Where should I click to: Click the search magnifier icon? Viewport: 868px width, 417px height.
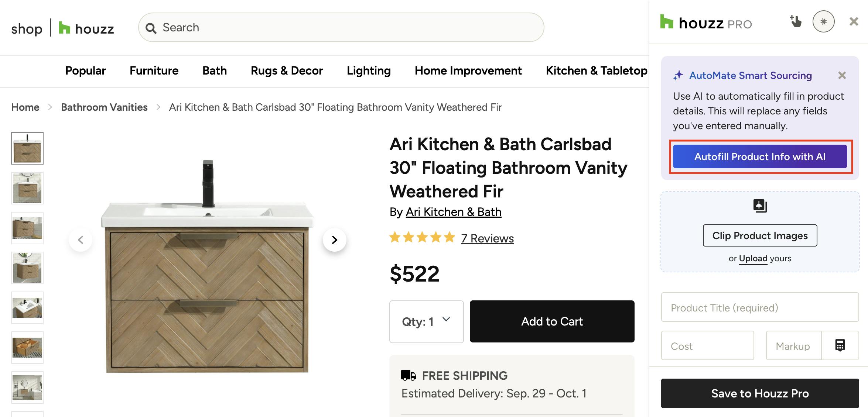click(x=151, y=28)
